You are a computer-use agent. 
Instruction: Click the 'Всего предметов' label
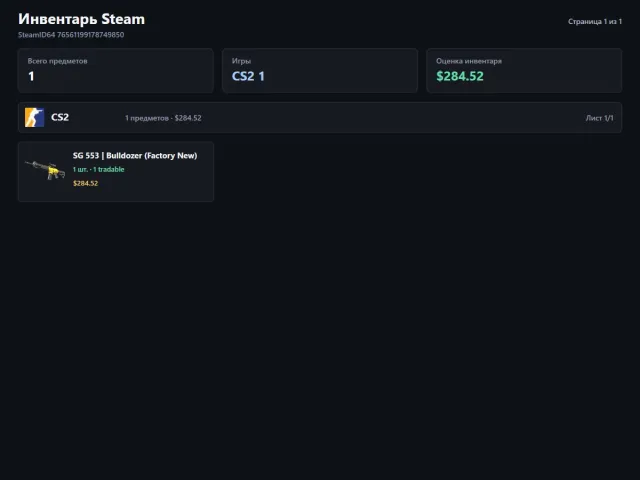click(x=58, y=61)
